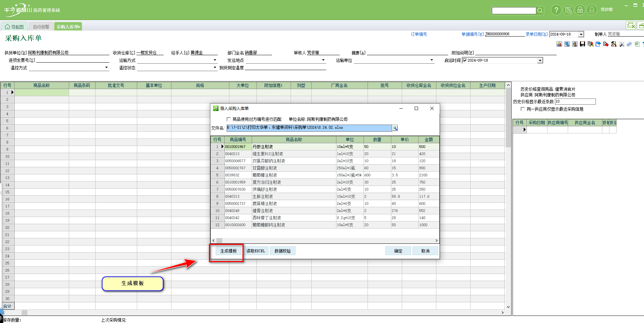Viewport: 644px width, 323px height.
Task: Select the 采购入库单 tab
Action: 68,27
